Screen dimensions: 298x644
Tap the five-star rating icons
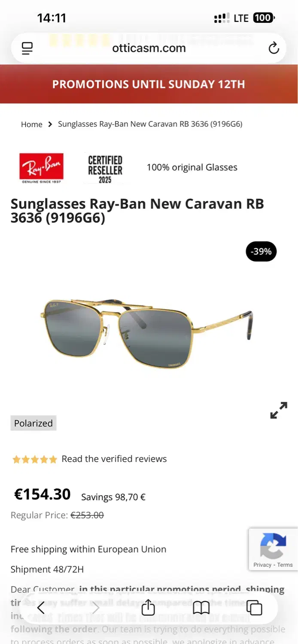coord(35,459)
